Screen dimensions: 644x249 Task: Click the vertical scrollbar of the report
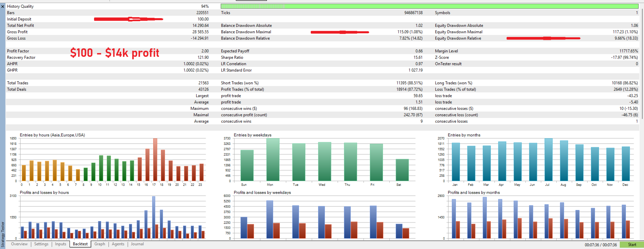pos(642,64)
